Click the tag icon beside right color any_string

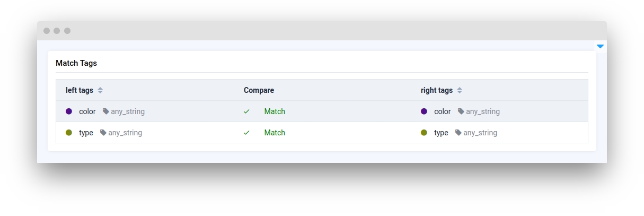tap(461, 111)
